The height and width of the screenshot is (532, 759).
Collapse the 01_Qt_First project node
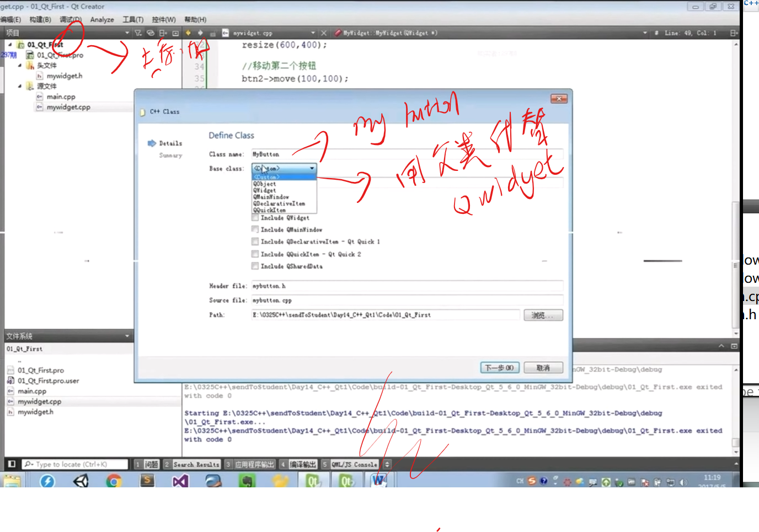[x=10, y=44]
